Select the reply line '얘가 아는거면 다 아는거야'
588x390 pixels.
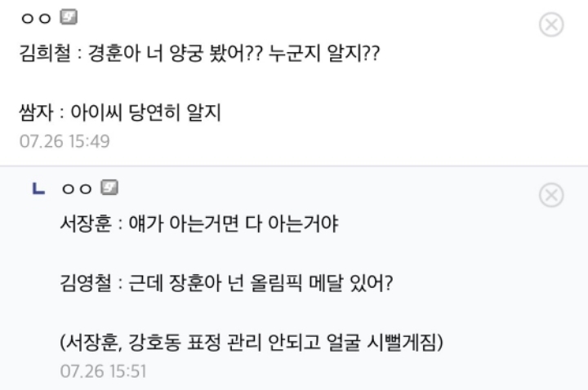click(x=200, y=224)
